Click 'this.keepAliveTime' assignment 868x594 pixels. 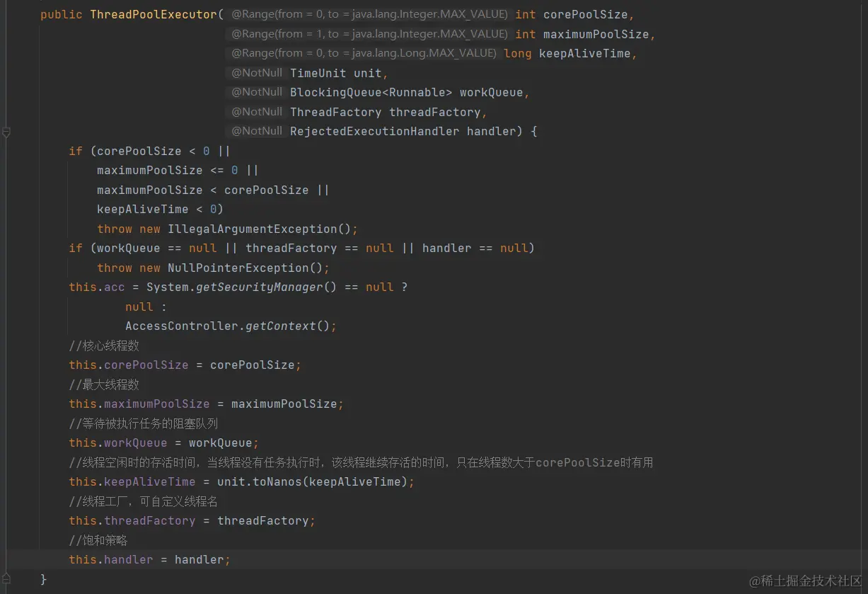point(132,482)
